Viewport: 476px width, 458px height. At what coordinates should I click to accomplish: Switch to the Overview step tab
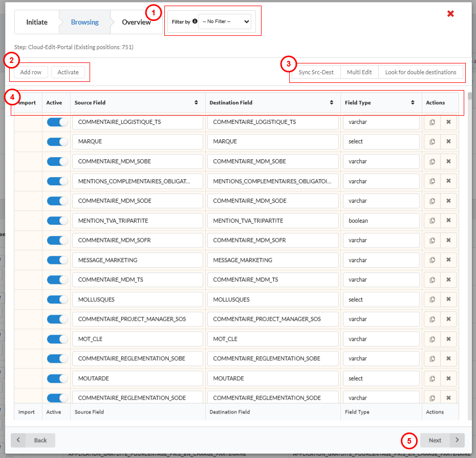136,22
